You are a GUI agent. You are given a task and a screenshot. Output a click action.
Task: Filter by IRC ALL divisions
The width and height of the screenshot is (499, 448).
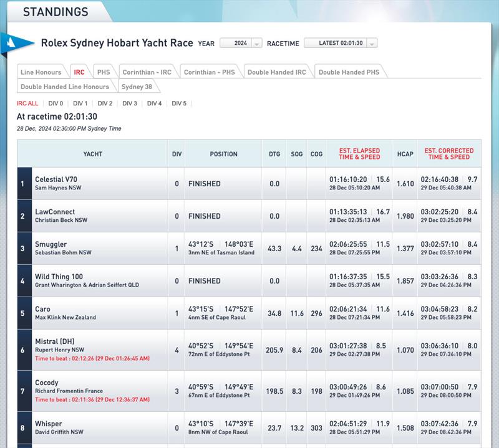(x=27, y=103)
